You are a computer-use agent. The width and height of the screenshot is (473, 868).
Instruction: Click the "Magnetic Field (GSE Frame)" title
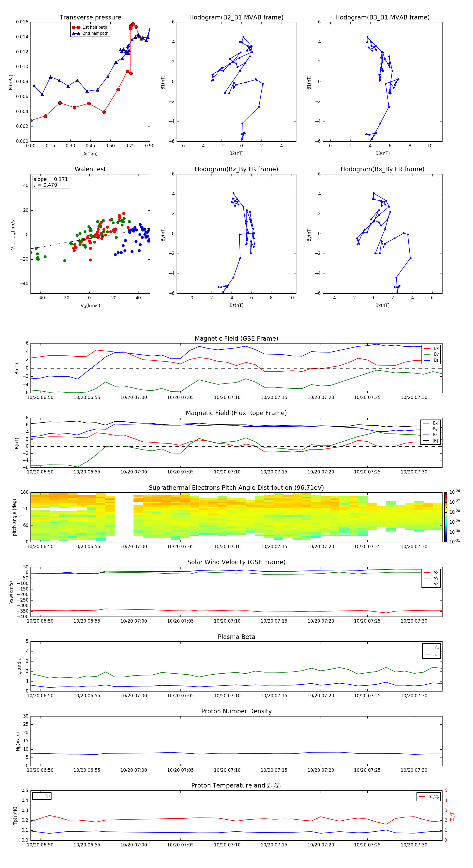(x=236, y=339)
